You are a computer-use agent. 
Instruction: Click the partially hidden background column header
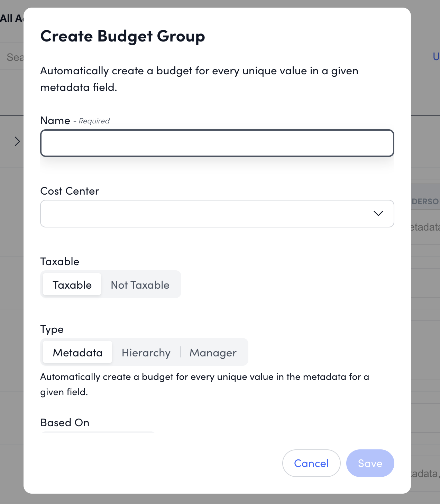click(x=425, y=202)
